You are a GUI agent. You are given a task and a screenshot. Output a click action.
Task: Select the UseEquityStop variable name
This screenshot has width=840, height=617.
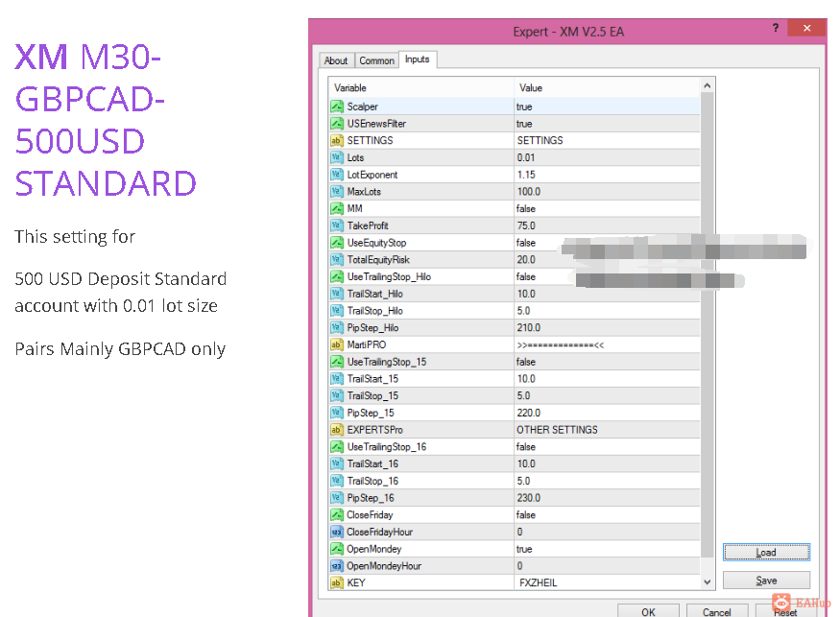(x=376, y=243)
